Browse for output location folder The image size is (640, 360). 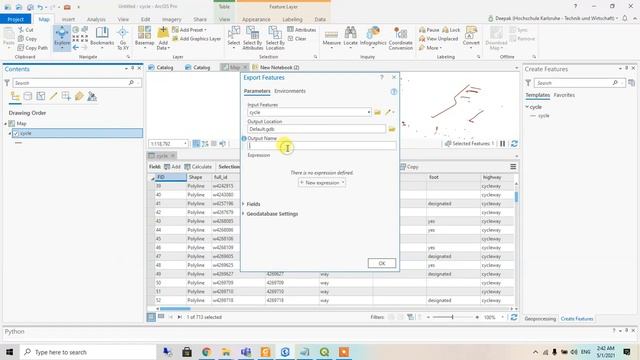[392, 129]
